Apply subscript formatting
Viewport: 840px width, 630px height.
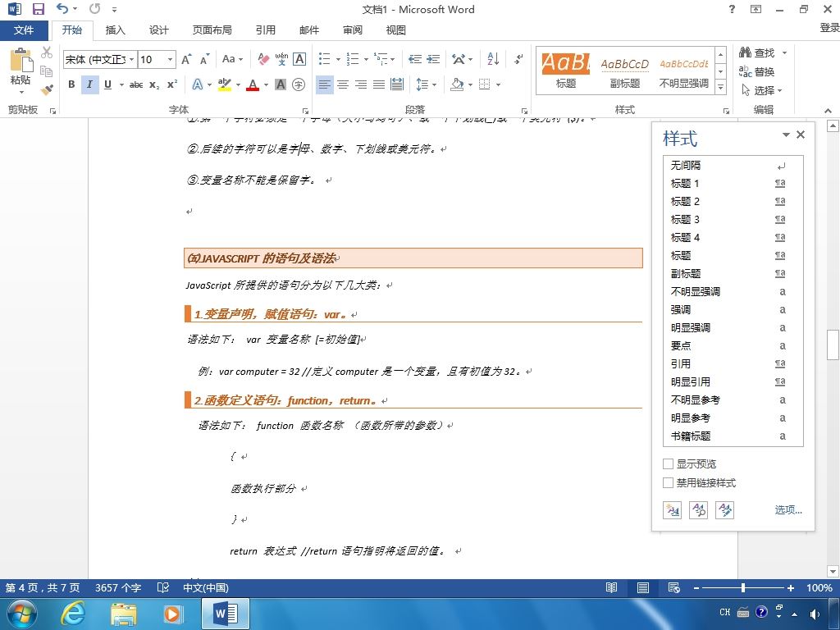coord(154,84)
